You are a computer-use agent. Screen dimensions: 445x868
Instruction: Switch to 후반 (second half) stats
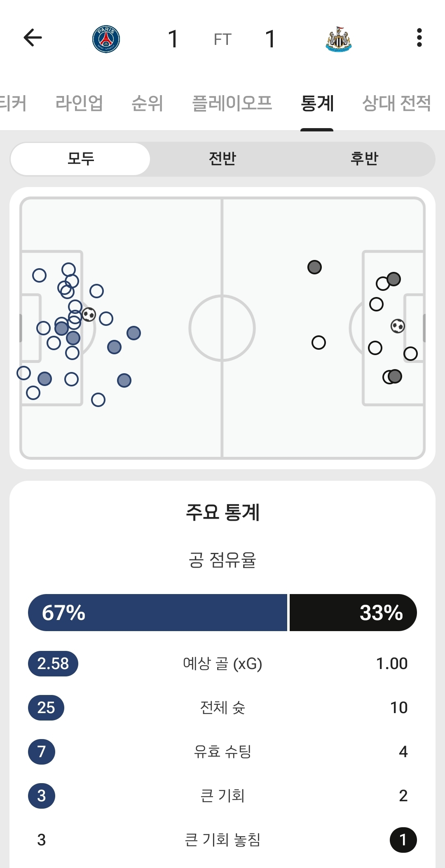click(x=364, y=159)
